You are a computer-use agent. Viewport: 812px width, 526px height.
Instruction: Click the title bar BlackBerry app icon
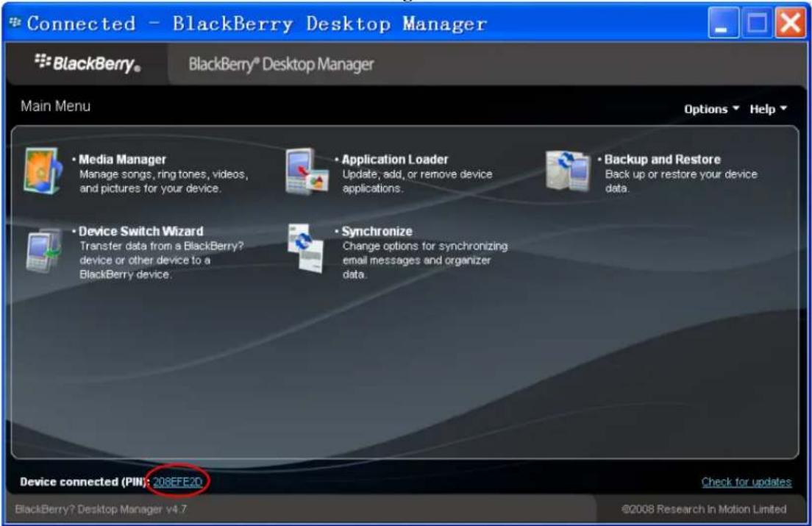15,22
